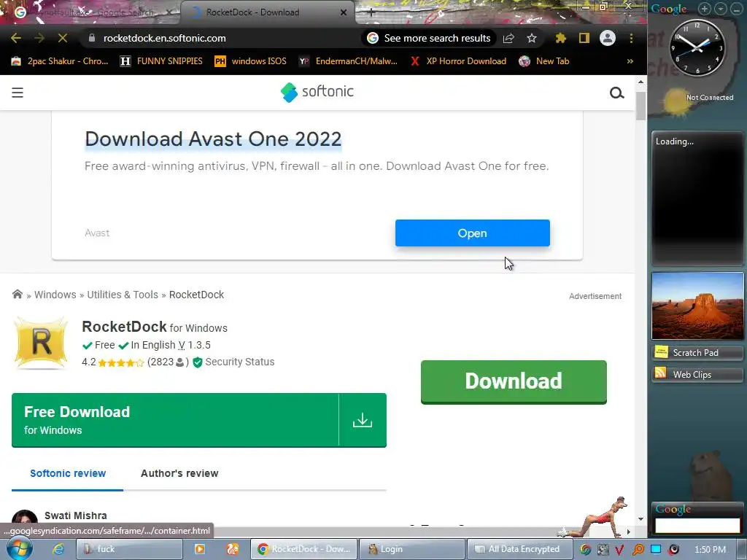Click the Softonic logo
Screen dimensions: 747x560
317,92
